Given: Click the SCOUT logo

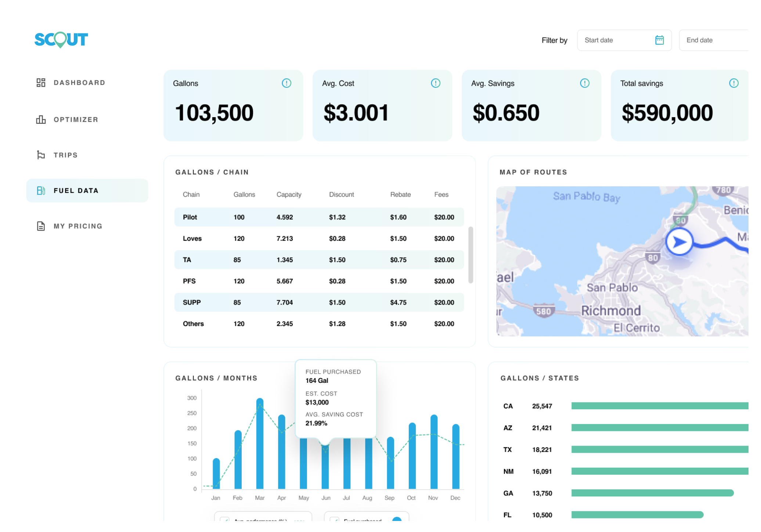Looking at the screenshot, I should [61, 40].
